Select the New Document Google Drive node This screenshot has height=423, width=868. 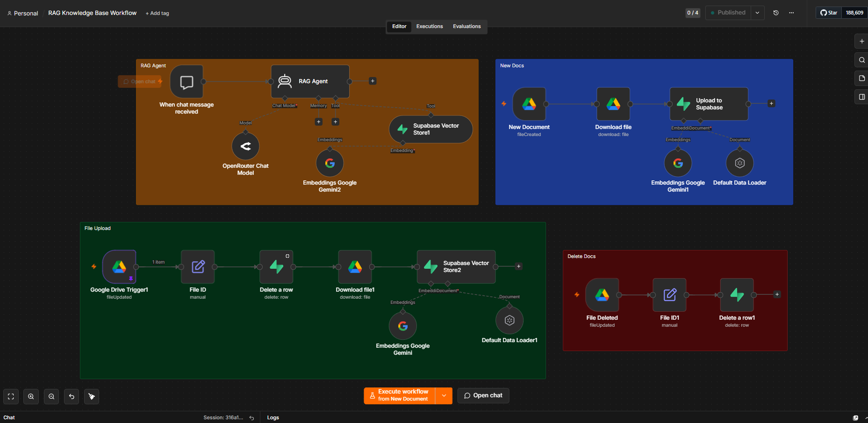[529, 104]
